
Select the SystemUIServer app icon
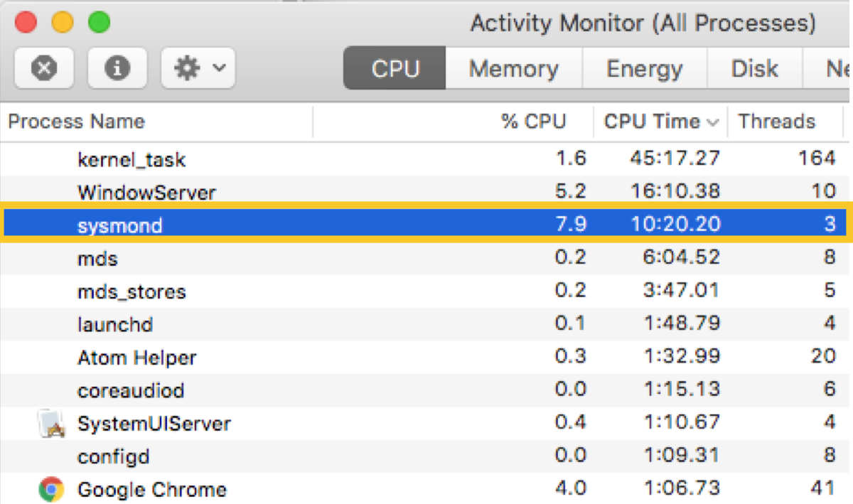pyautogui.click(x=50, y=424)
